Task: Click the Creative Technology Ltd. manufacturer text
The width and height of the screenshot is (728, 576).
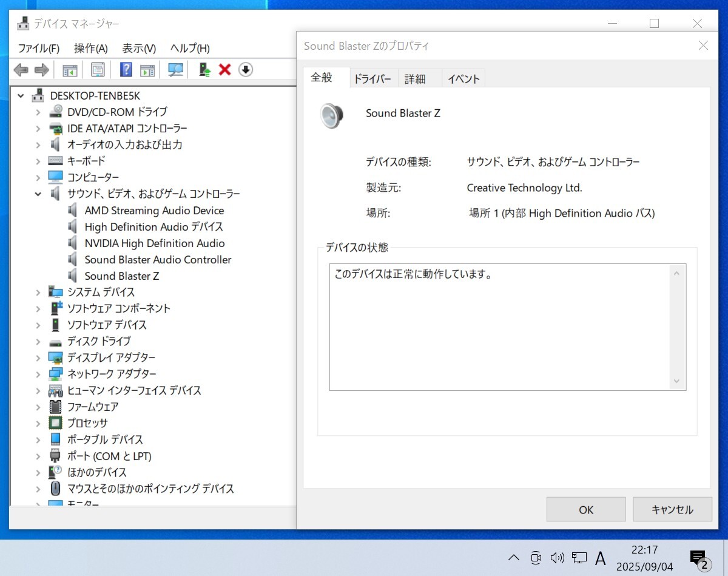Action: click(x=524, y=188)
